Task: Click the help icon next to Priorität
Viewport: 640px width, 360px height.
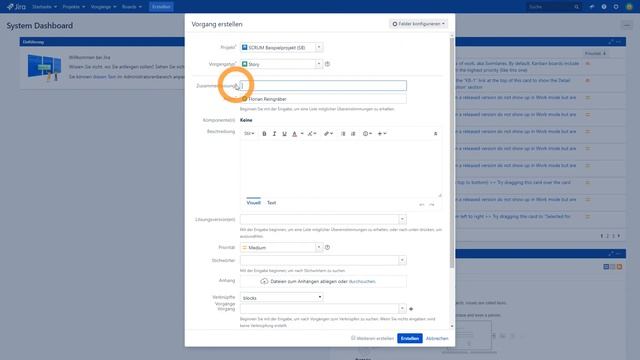Action: pyautogui.click(x=327, y=247)
